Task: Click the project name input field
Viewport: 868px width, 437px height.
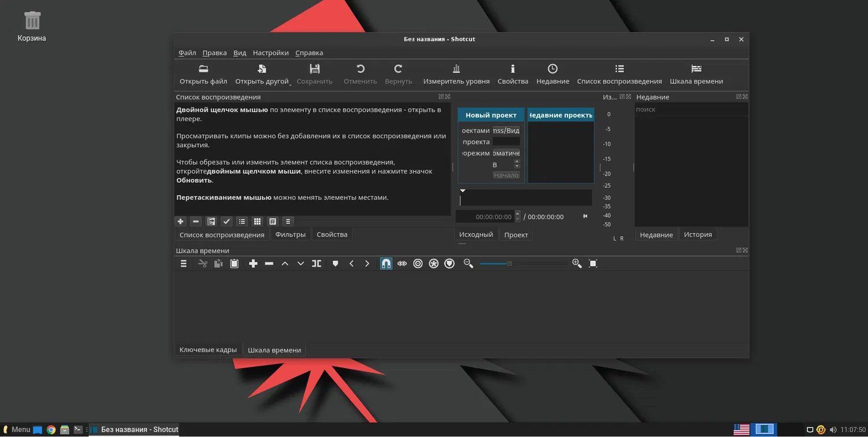Action: 506,142
